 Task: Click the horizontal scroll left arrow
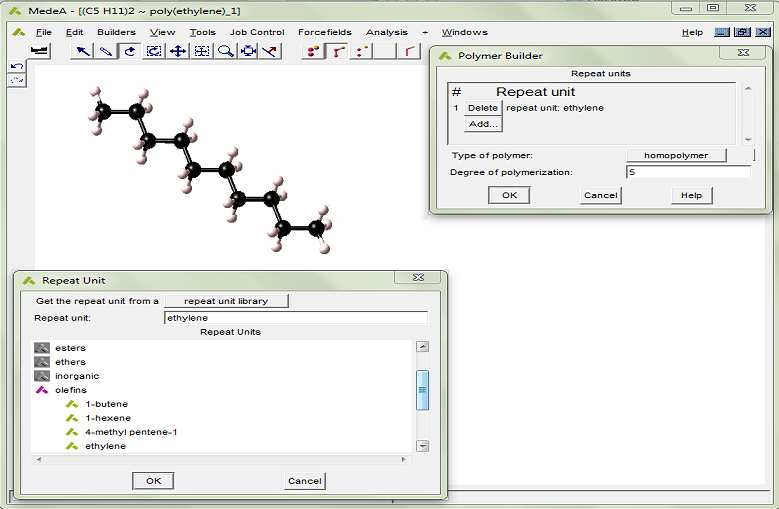tap(39, 459)
